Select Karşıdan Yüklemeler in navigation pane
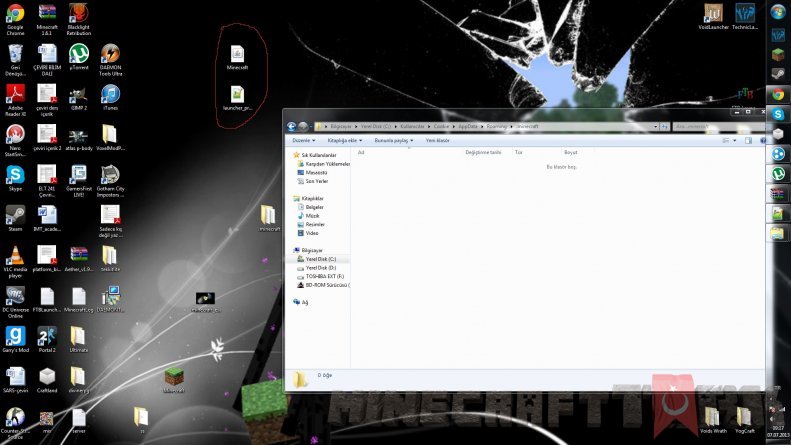This screenshot has width=791, height=445. click(x=323, y=164)
